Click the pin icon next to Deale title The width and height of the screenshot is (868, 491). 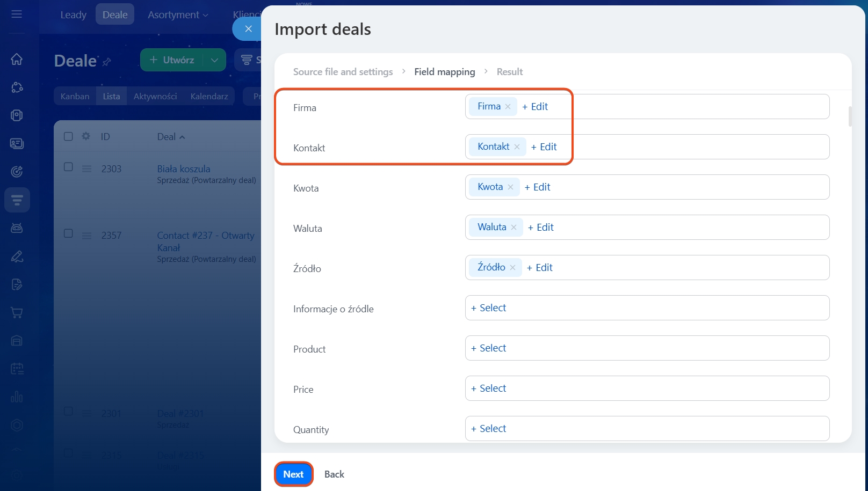coord(107,62)
